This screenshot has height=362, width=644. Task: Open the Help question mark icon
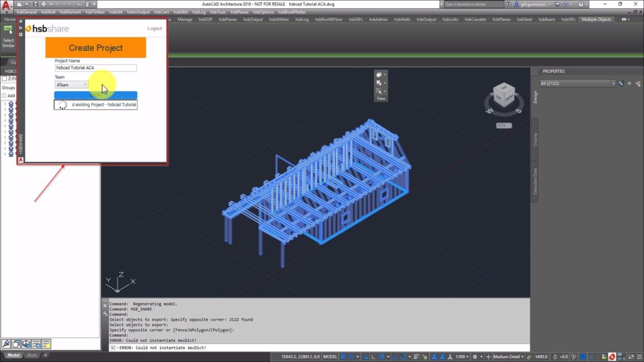(x=580, y=4)
